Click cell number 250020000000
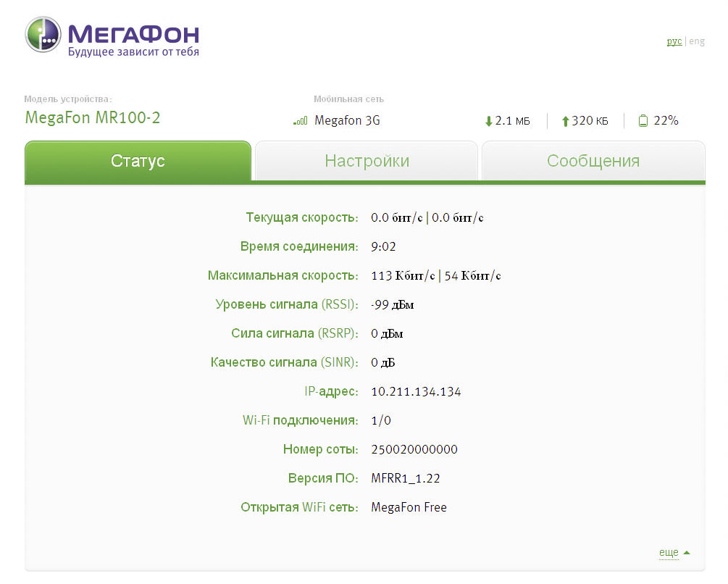The height and width of the screenshot is (584, 728). (x=414, y=449)
